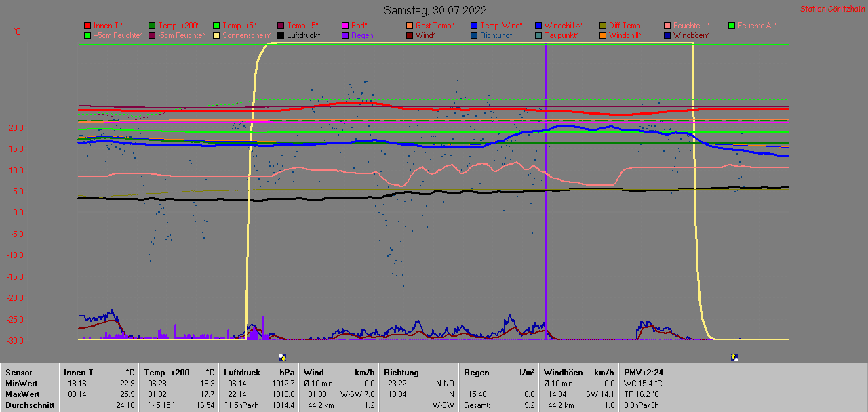This screenshot has width=868, height=412.
Task: Click the bright green Temp. +5 legend box
Action: (216, 26)
